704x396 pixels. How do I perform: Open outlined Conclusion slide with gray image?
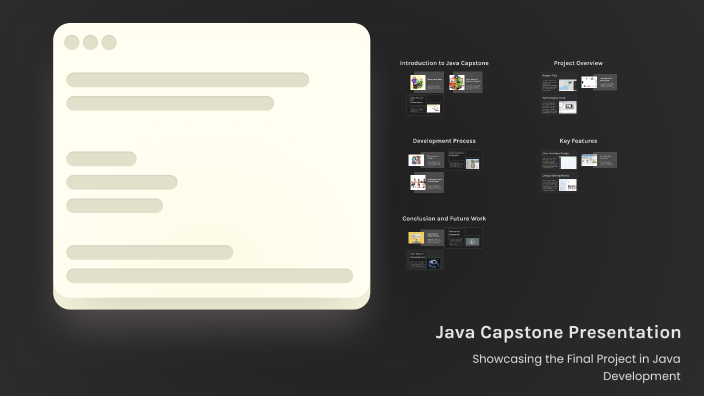[464, 238]
